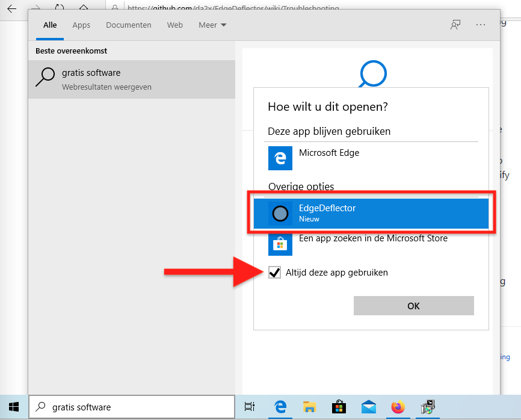Open Microsoft Store from the taskbar
The image size is (521, 420).
[339, 407]
